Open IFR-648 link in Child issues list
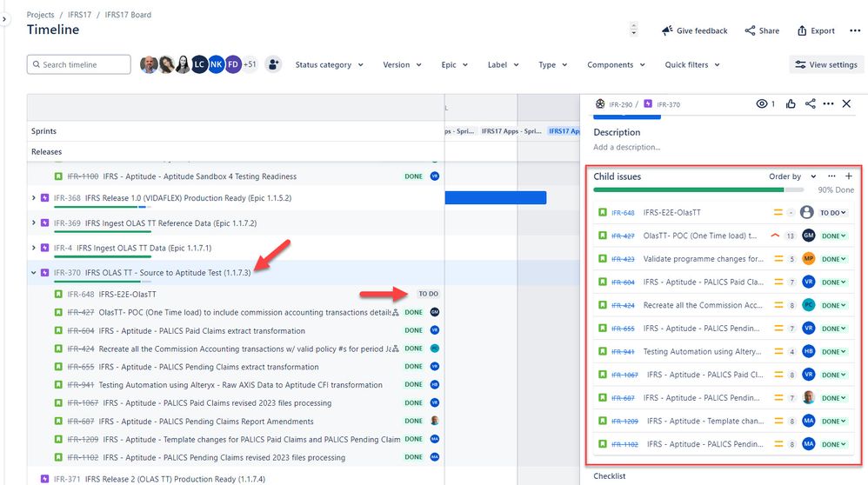The width and height of the screenshot is (868, 485). click(x=623, y=212)
